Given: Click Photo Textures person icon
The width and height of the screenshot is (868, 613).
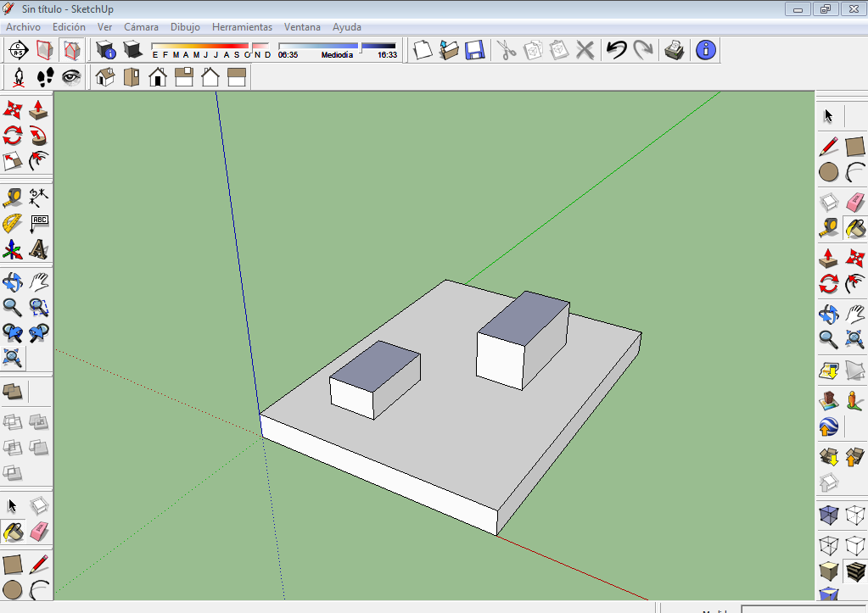Looking at the screenshot, I should (854, 400).
